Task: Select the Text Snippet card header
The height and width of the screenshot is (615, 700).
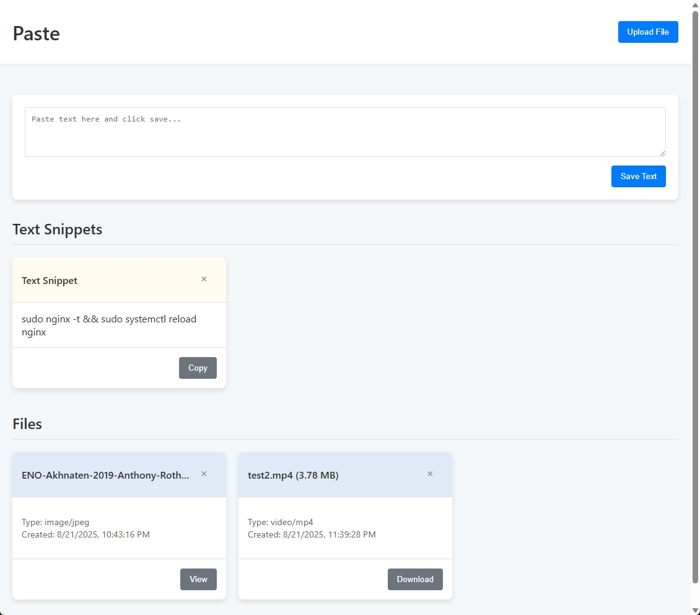Action: pyautogui.click(x=50, y=280)
